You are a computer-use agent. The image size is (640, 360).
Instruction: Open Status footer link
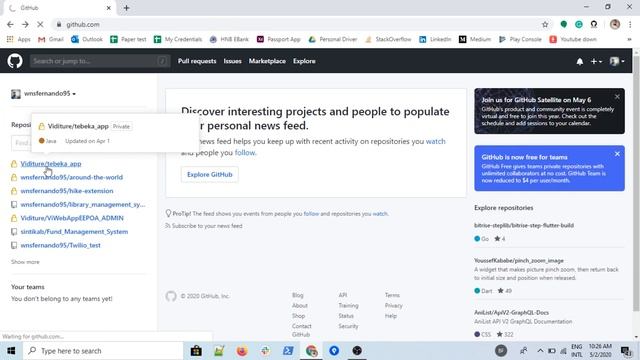(346, 316)
